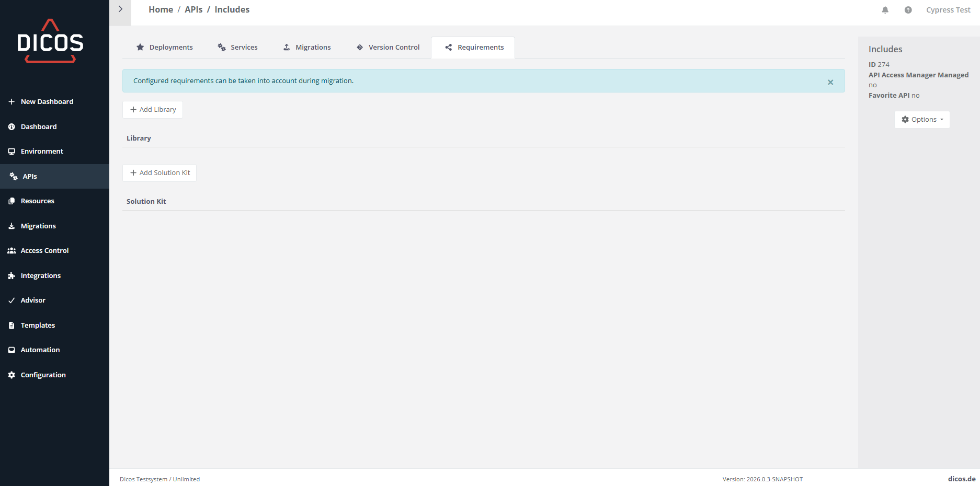Switch to the Version Control tab
The height and width of the screenshot is (486, 980).
pyautogui.click(x=388, y=47)
